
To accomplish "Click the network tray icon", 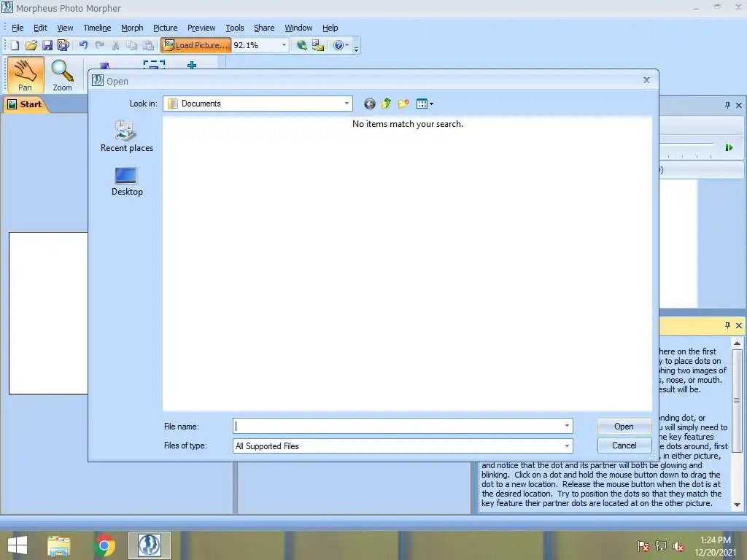I will 661,546.
